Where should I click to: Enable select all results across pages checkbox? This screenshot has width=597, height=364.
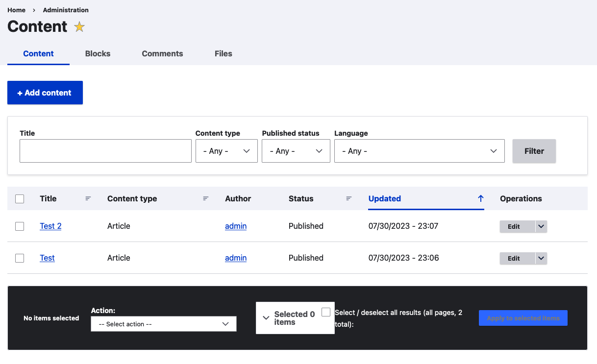(326, 311)
